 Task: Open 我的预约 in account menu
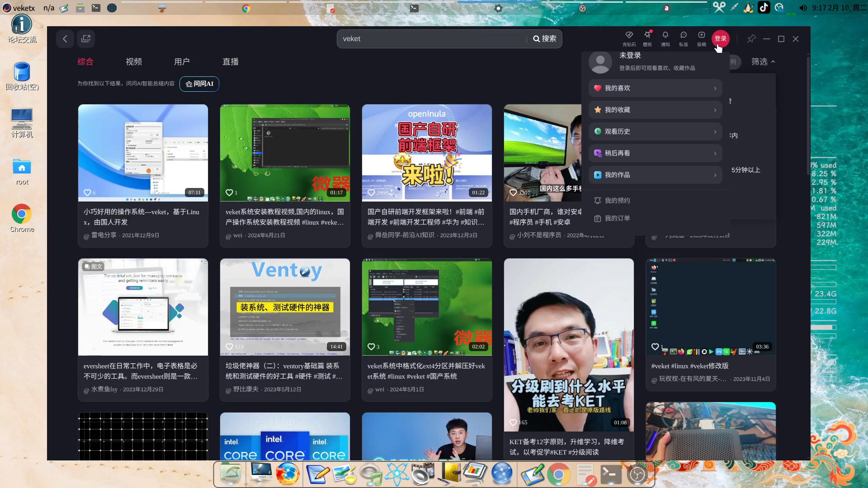tap(612, 200)
